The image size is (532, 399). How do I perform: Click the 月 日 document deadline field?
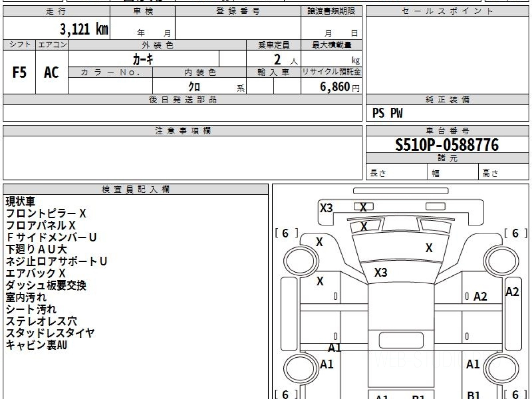(x=332, y=28)
